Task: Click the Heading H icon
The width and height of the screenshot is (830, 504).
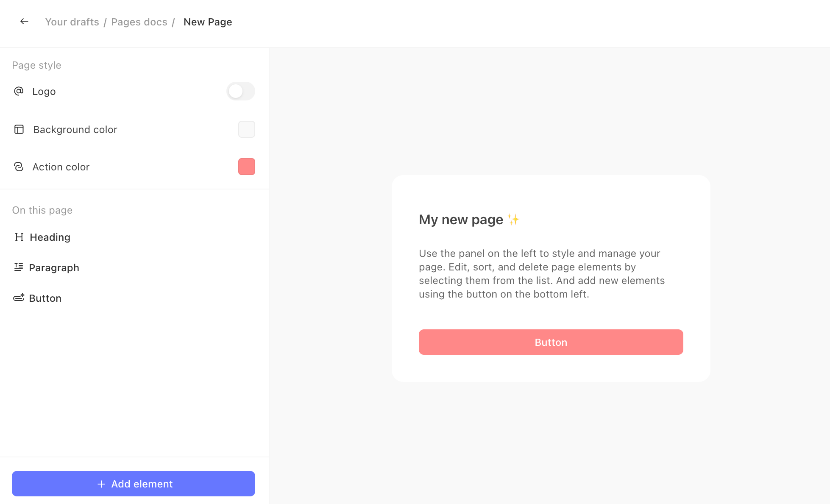Action: 19,237
